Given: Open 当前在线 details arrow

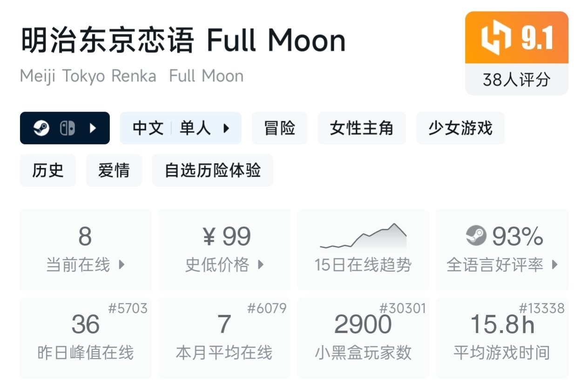Looking at the screenshot, I should [122, 265].
